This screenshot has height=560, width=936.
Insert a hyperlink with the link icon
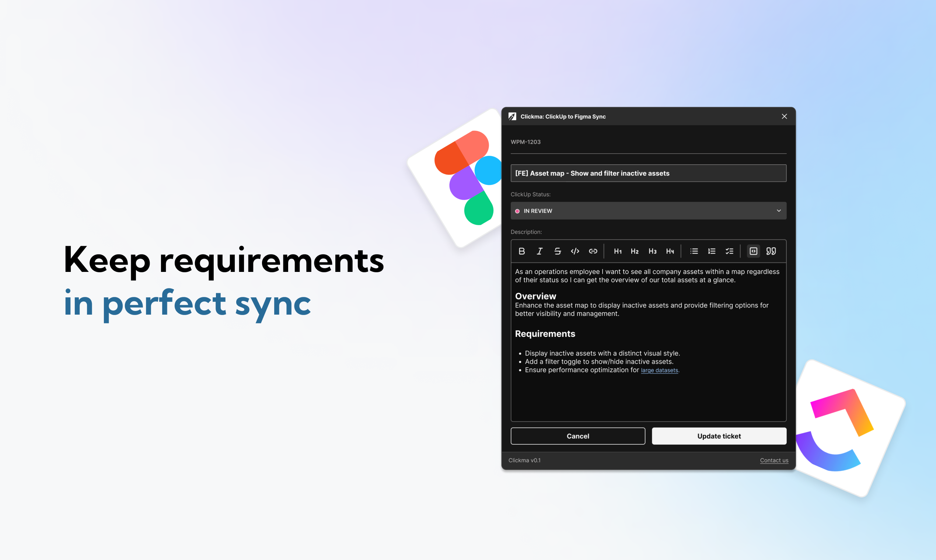click(x=593, y=251)
